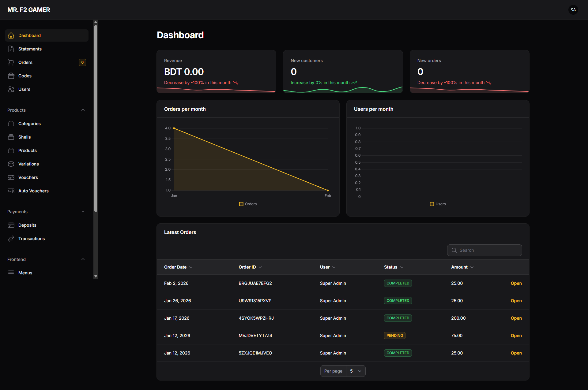This screenshot has height=390, width=588.
Task: Toggle the Users legend box in chart
Action: pyautogui.click(x=432, y=204)
